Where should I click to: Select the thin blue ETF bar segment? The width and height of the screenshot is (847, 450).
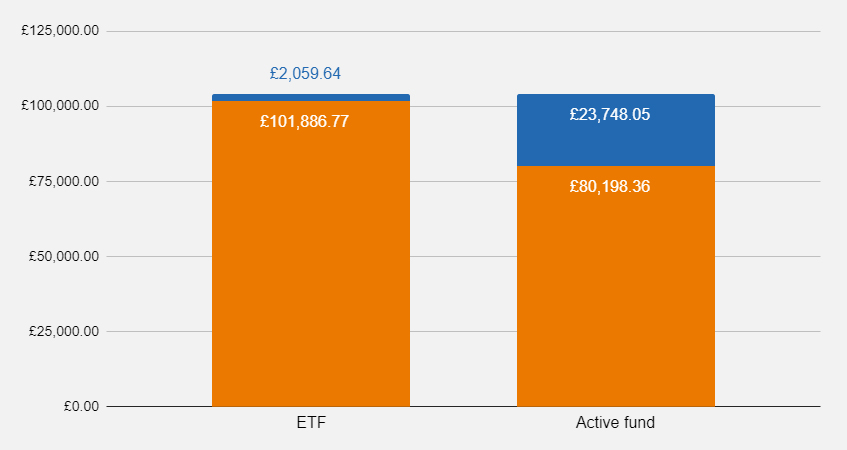point(310,97)
